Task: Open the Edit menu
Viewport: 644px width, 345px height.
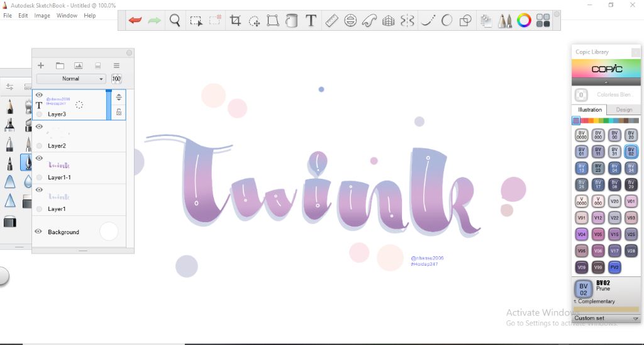Action: click(x=23, y=16)
